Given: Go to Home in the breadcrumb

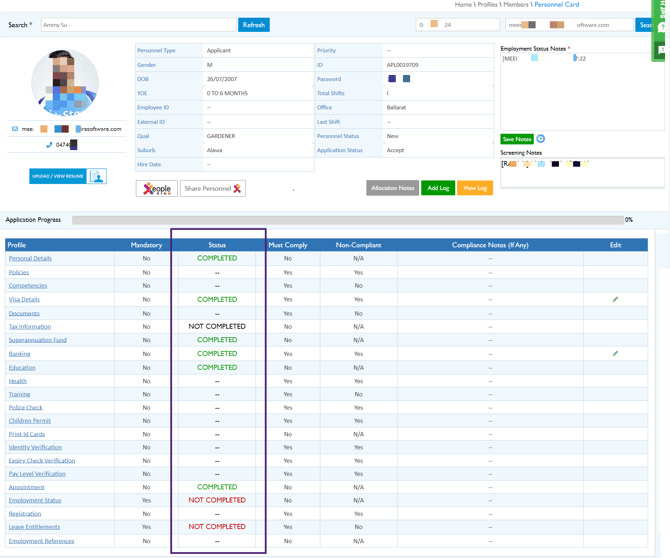Looking at the screenshot, I should 463,5.
